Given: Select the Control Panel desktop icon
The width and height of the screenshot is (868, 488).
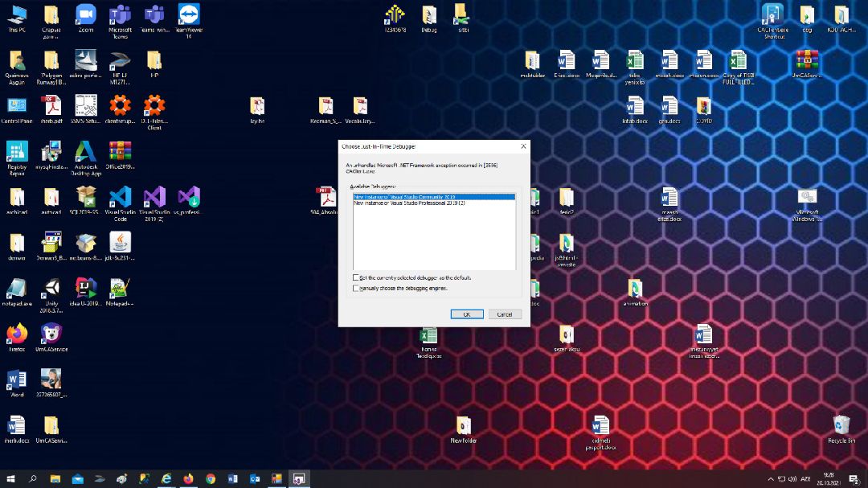Looking at the screenshot, I should (17, 106).
